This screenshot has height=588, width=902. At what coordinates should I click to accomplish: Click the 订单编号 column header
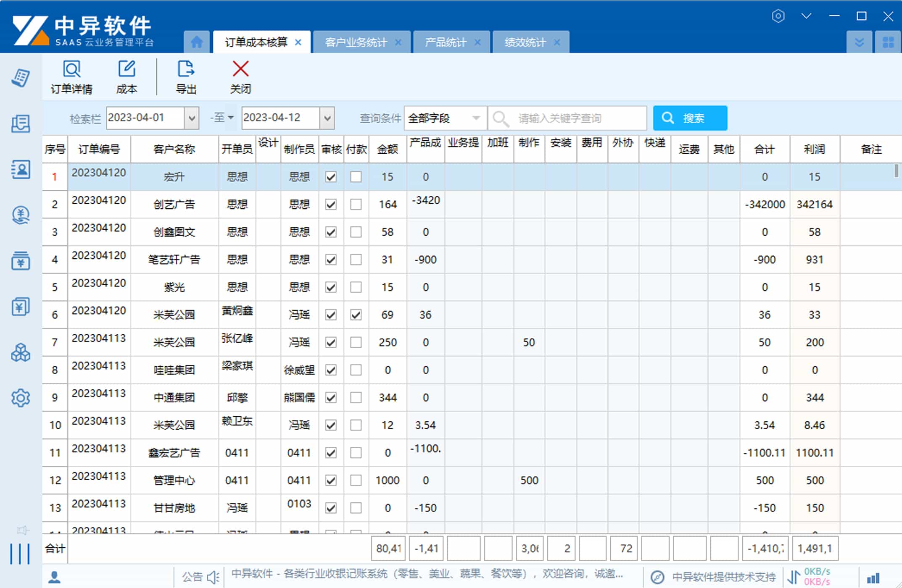99,149
